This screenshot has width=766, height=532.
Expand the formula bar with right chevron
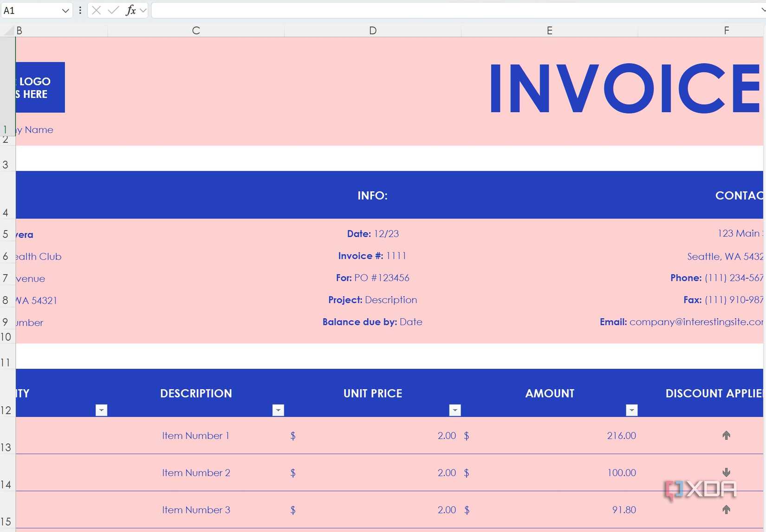tap(762, 10)
